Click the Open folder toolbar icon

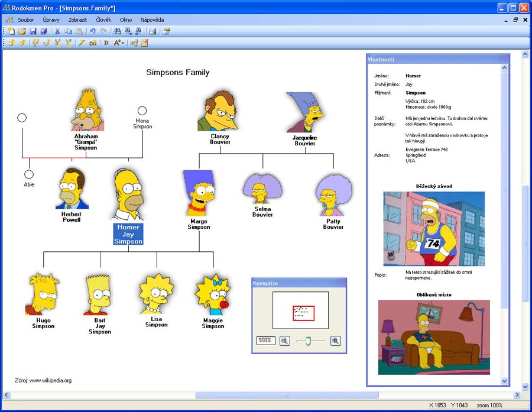pos(22,31)
